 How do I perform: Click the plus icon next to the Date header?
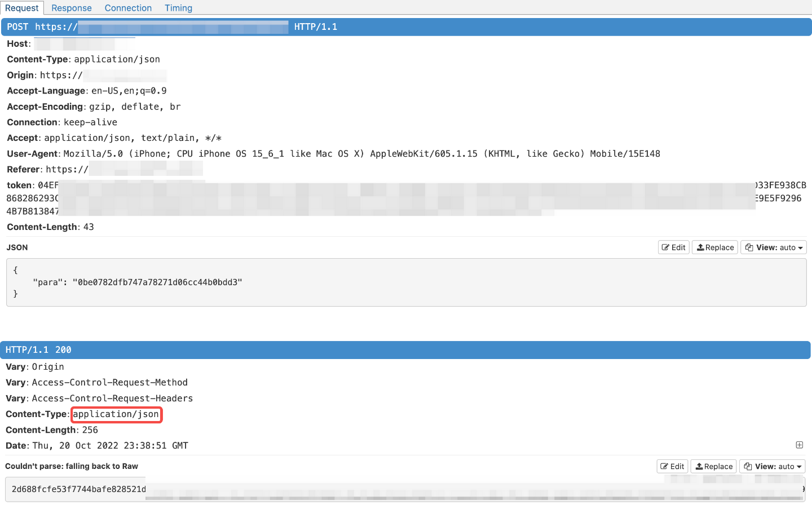[x=799, y=445]
